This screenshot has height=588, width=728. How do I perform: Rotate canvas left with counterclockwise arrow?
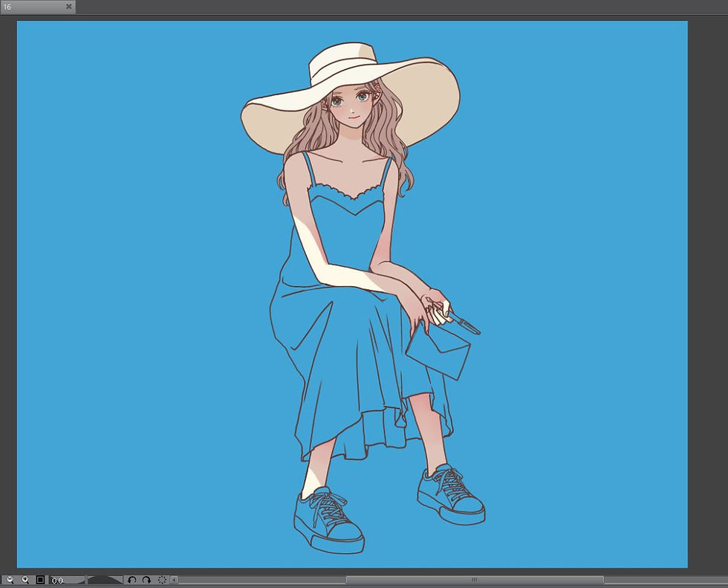(132, 580)
